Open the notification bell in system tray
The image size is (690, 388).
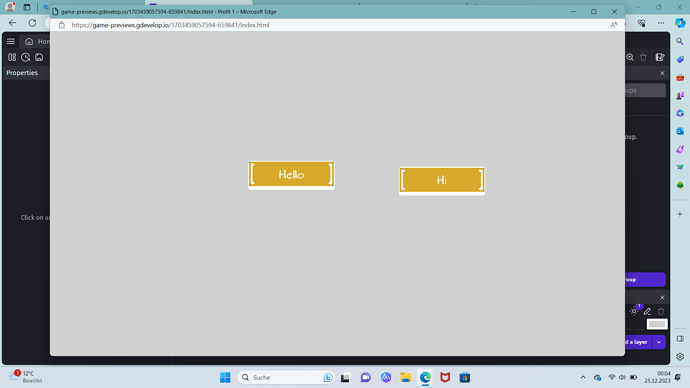pos(678,377)
